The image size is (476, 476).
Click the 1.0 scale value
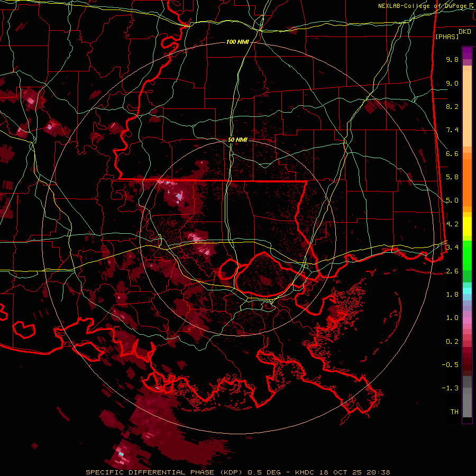click(452, 318)
